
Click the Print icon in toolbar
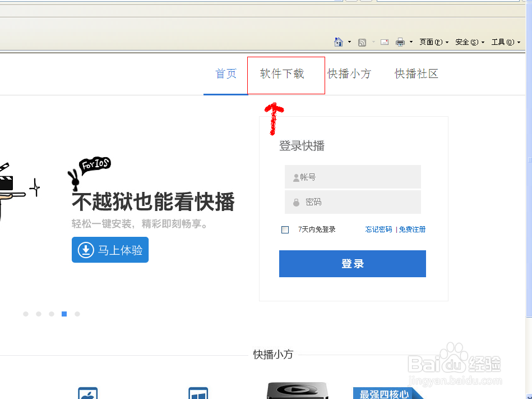pyautogui.click(x=400, y=42)
